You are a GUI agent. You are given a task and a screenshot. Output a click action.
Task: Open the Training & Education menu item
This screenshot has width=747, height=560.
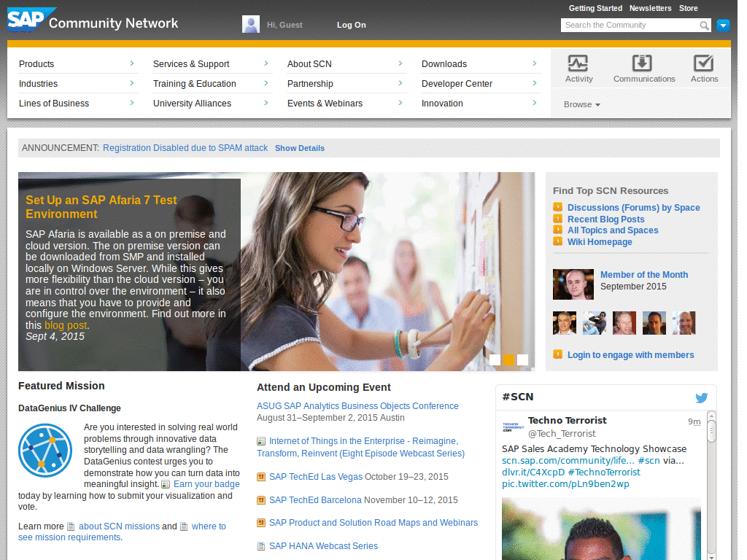pos(194,84)
